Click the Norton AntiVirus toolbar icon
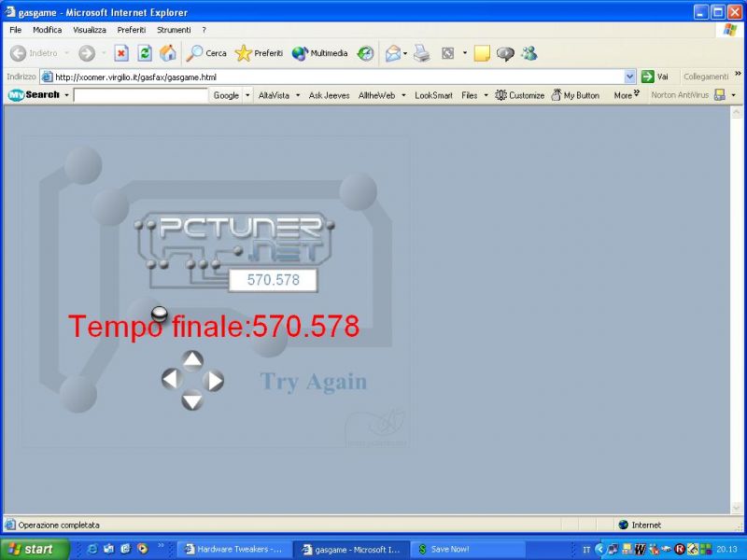Viewport: 747px width, 560px height. point(720,95)
